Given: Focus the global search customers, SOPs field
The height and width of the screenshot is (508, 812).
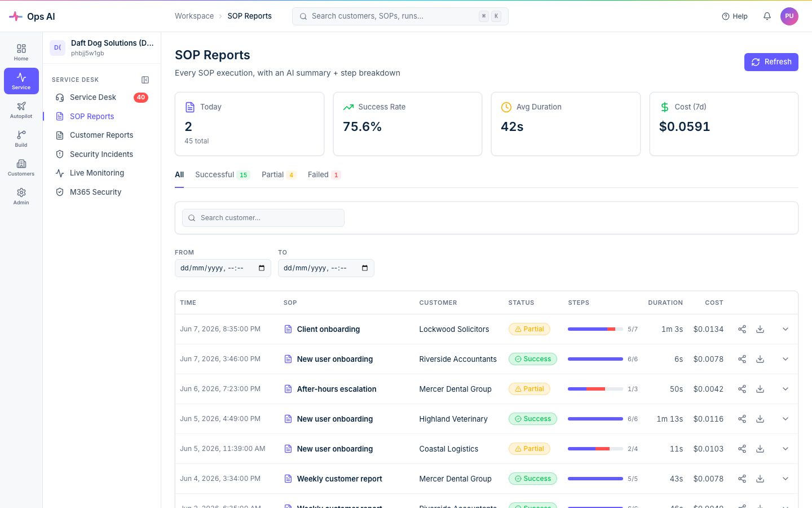Looking at the screenshot, I should (x=400, y=16).
